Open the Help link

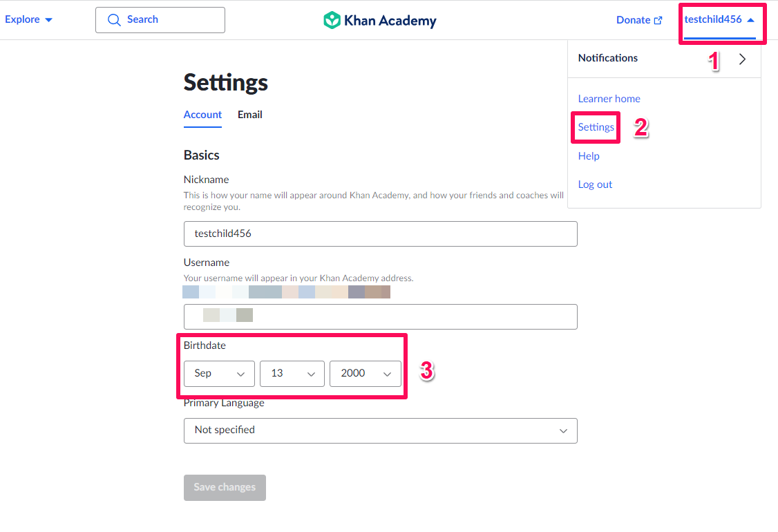click(589, 156)
